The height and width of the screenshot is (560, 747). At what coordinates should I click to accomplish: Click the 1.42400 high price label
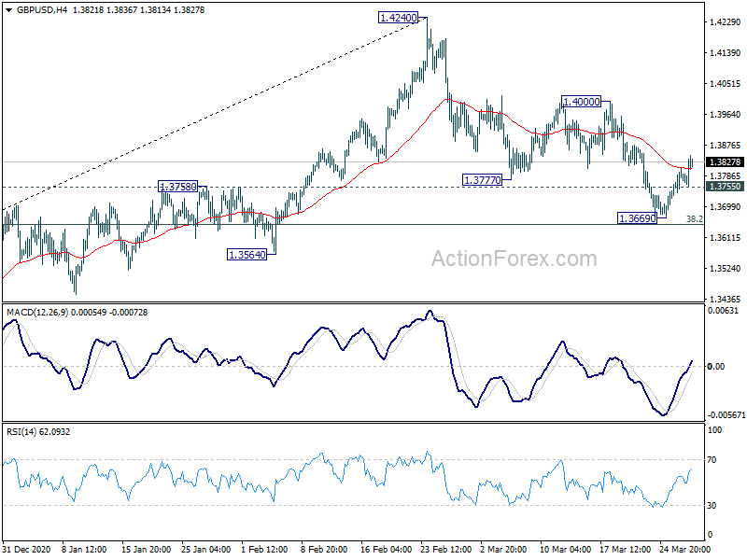[399, 18]
